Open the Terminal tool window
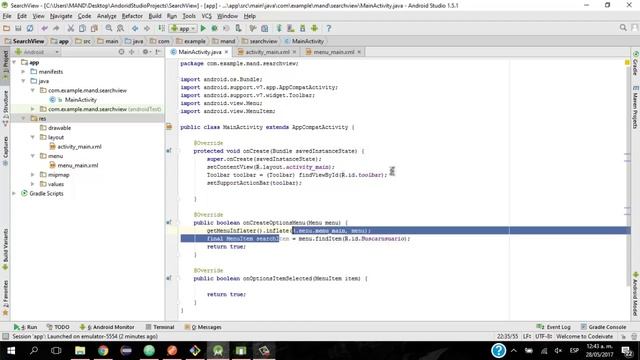The width and height of the screenshot is (640, 360). coord(160,327)
